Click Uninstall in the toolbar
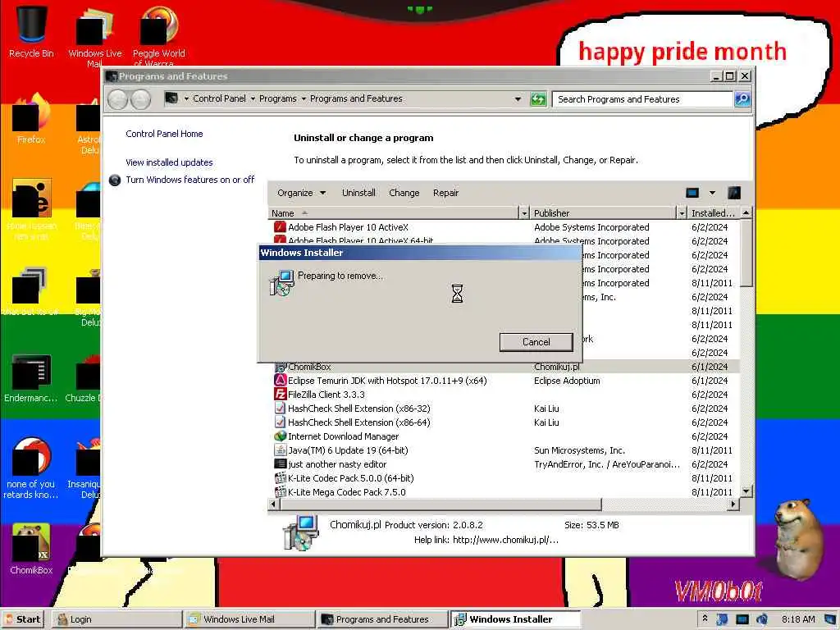 pos(358,193)
